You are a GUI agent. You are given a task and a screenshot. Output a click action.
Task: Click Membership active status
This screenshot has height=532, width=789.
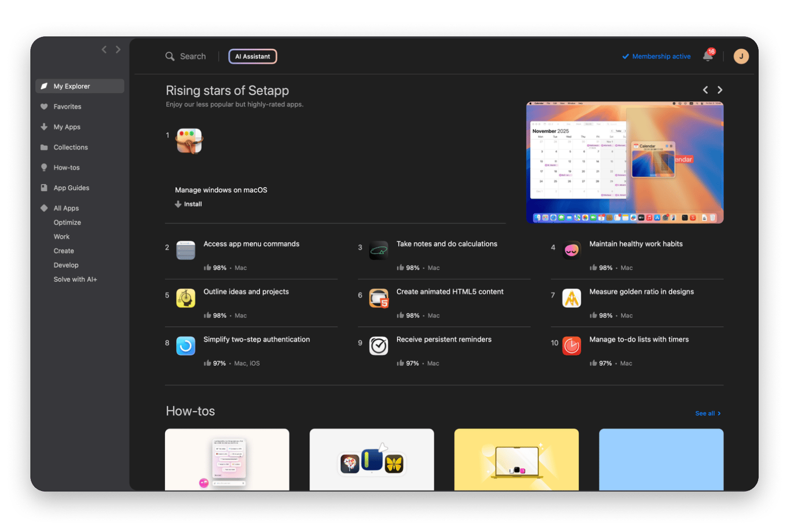tap(656, 56)
